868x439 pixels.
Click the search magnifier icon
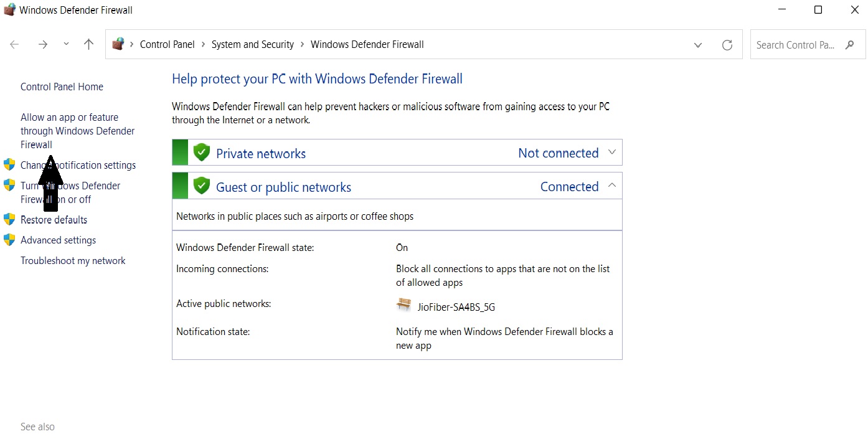click(850, 45)
